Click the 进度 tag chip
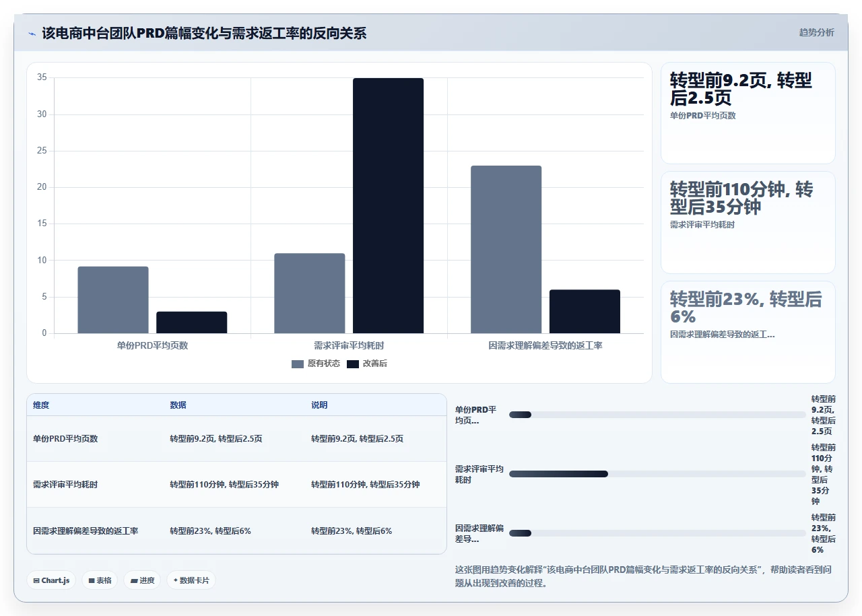The height and width of the screenshot is (616, 862). point(142,580)
